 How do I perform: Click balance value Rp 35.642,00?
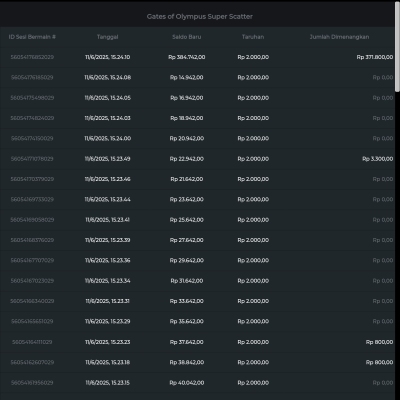[187, 322]
